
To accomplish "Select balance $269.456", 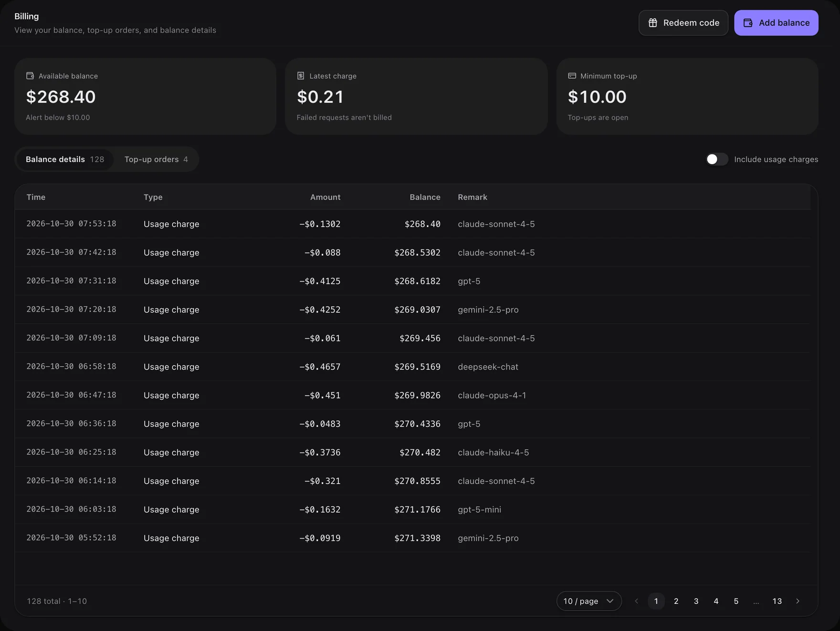I will [420, 338].
